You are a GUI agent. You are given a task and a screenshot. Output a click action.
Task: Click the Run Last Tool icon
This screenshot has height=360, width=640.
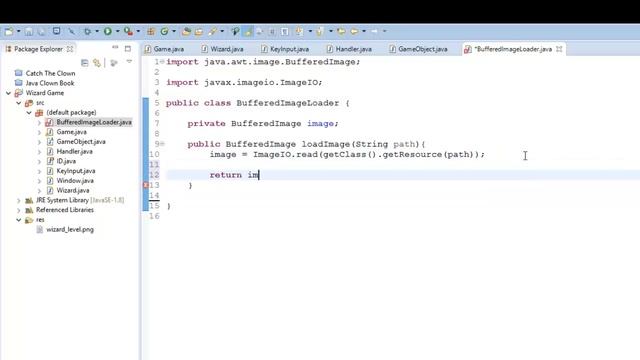pyautogui.click(x=128, y=31)
